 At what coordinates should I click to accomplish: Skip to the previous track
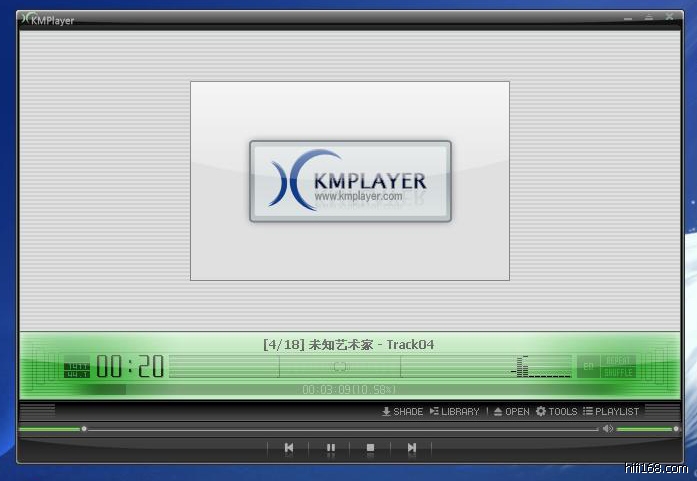pyautogui.click(x=289, y=448)
